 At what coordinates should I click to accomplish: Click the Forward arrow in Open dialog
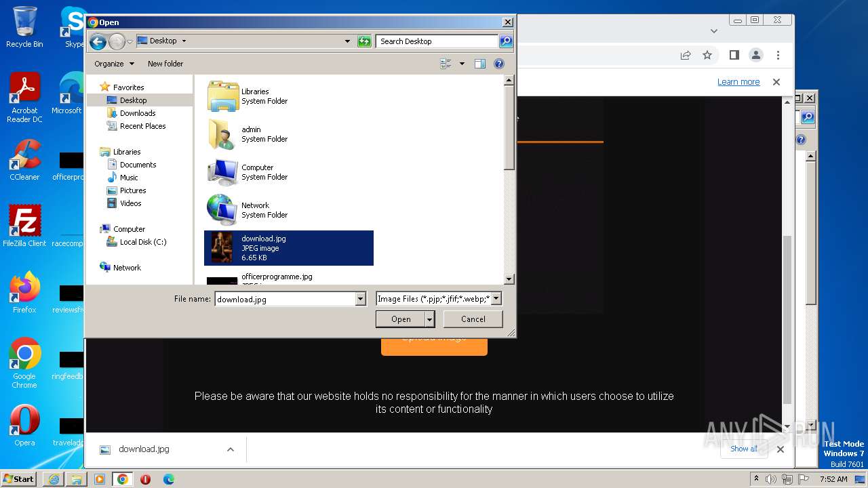pos(117,41)
